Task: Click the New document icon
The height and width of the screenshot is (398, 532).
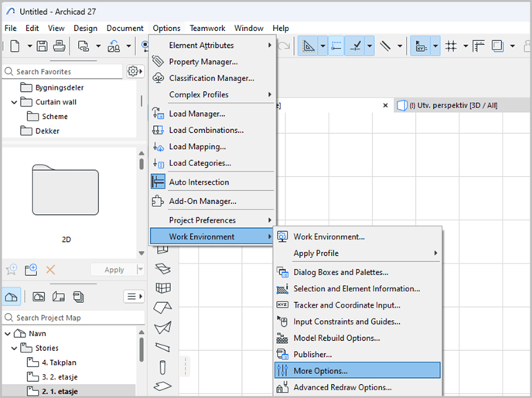Action: coord(15,46)
